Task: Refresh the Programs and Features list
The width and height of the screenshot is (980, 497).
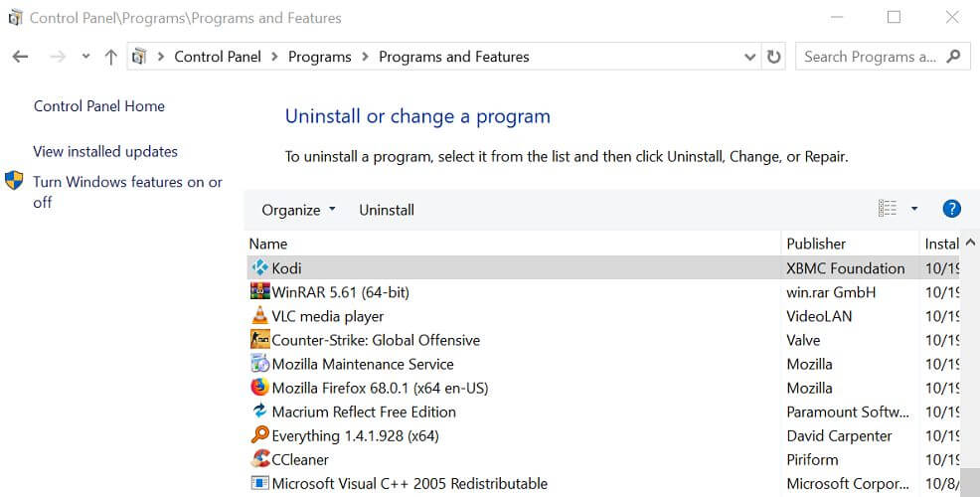Action: [773, 57]
